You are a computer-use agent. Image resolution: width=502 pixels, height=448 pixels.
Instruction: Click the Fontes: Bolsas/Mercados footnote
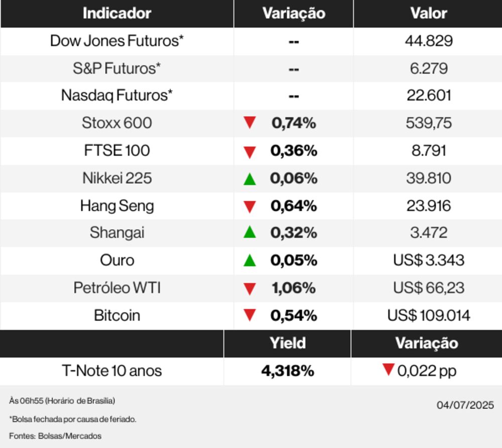tap(55, 436)
